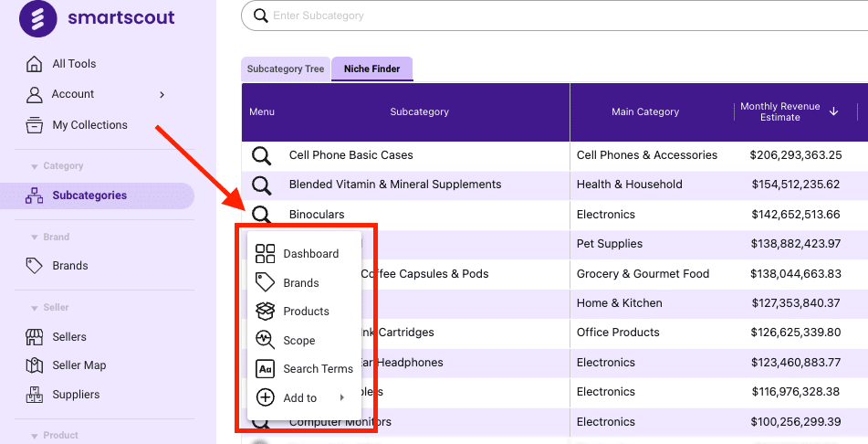Click the Sellers storefront icon
Image resolution: width=868 pixels, height=444 pixels.
pos(35,336)
